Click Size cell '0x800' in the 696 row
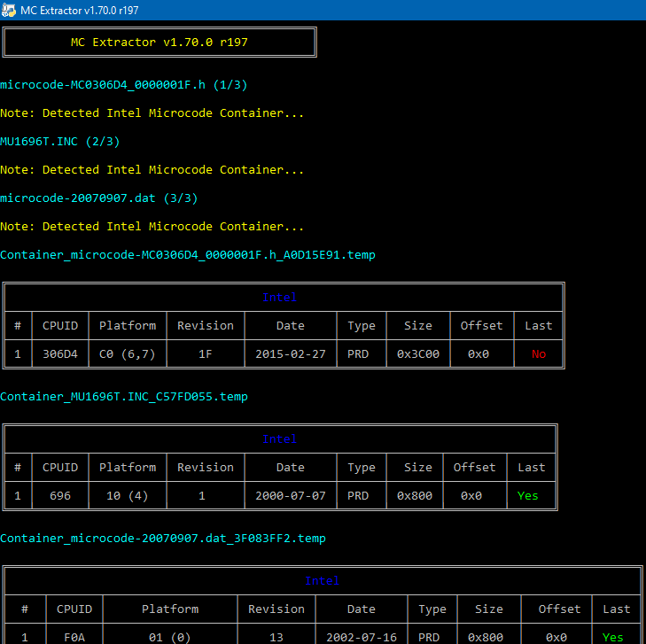Viewport: 646px width, 644px height. coord(415,496)
